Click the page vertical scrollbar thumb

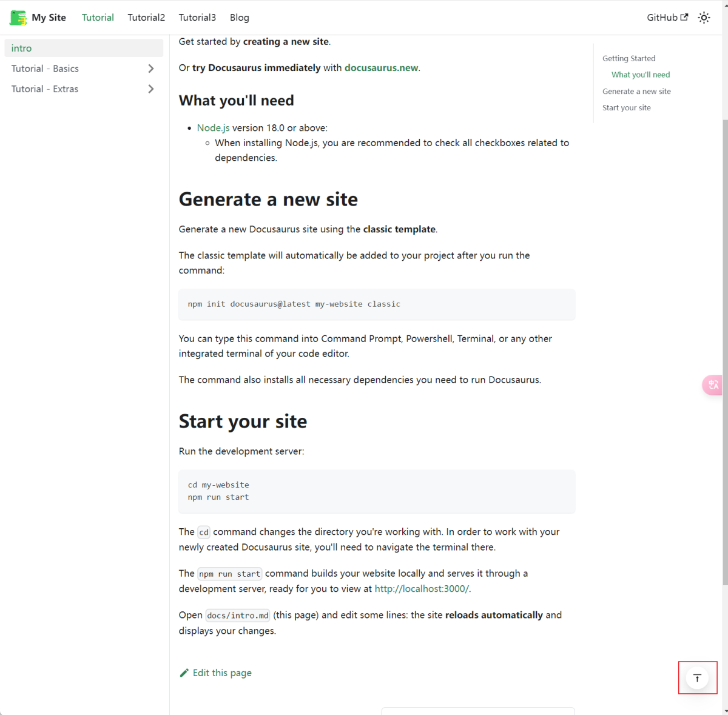point(725,352)
